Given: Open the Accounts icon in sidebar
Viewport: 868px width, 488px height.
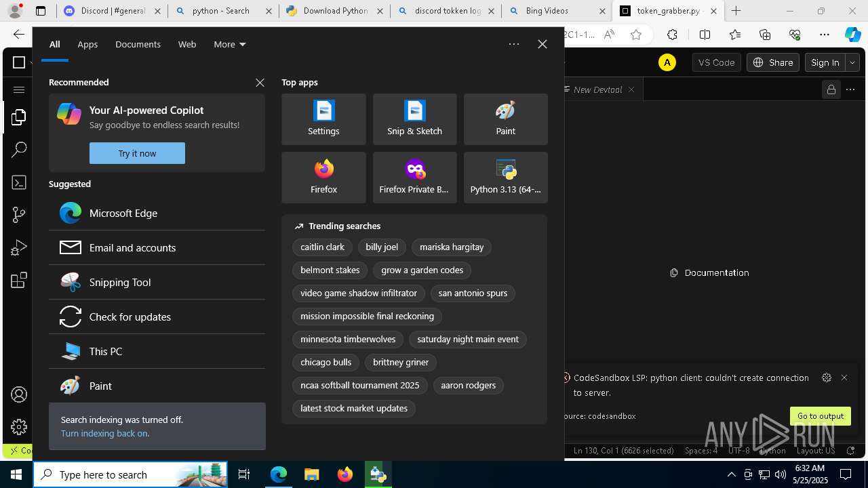Looking at the screenshot, I should tap(19, 394).
